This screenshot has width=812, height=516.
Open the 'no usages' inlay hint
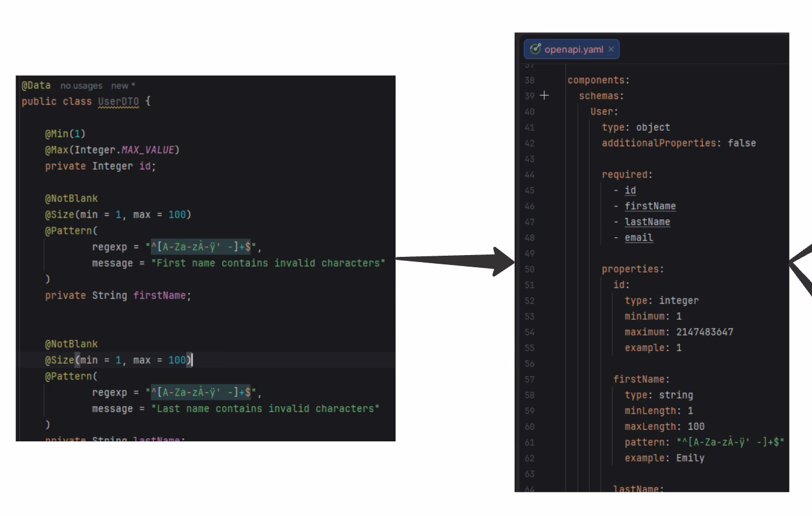(82, 86)
